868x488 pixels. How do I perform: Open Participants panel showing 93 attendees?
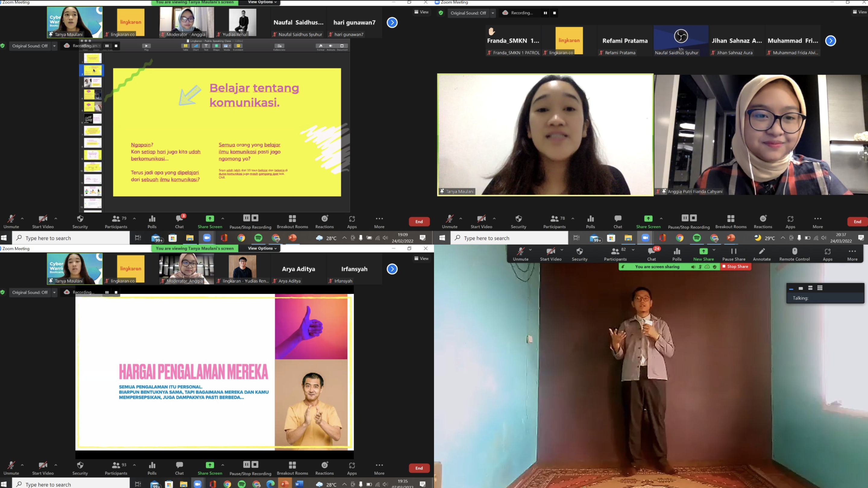(x=116, y=468)
